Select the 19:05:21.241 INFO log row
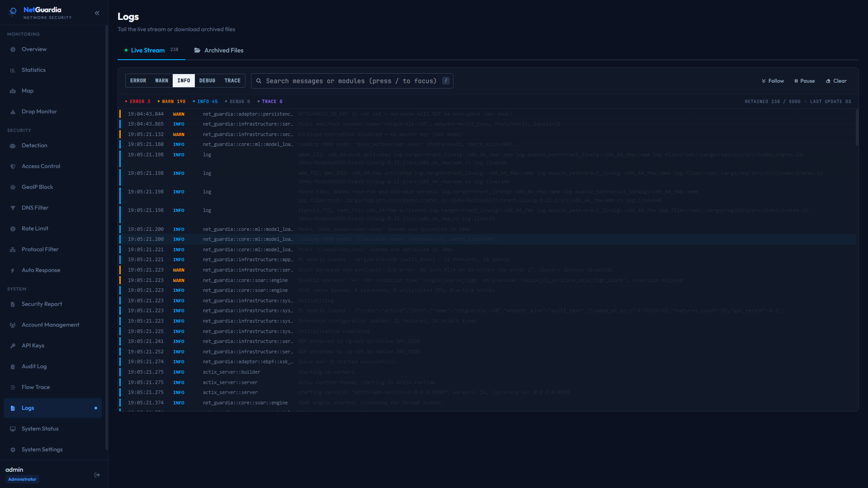 487,341
